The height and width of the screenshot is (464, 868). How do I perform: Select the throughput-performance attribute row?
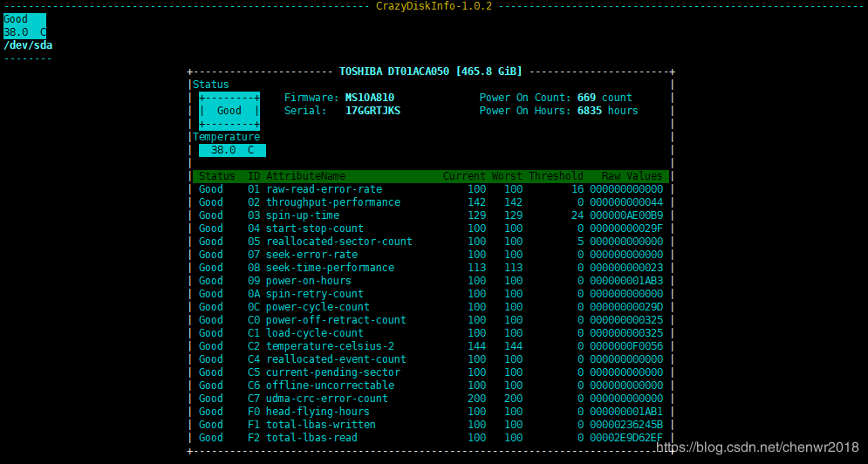click(x=431, y=202)
